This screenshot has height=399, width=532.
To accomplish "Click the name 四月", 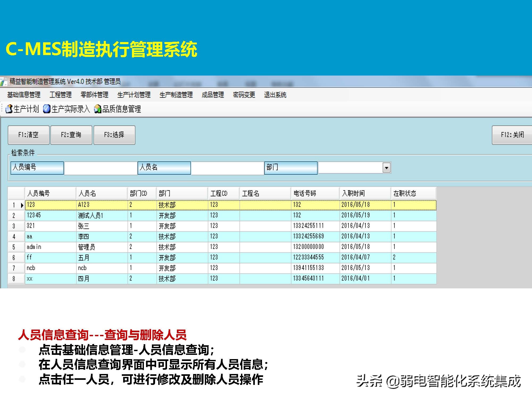I will [x=102, y=279].
